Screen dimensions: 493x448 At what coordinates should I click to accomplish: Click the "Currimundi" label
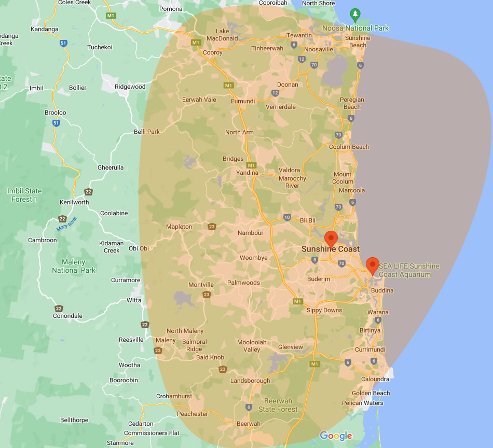tap(370, 349)
